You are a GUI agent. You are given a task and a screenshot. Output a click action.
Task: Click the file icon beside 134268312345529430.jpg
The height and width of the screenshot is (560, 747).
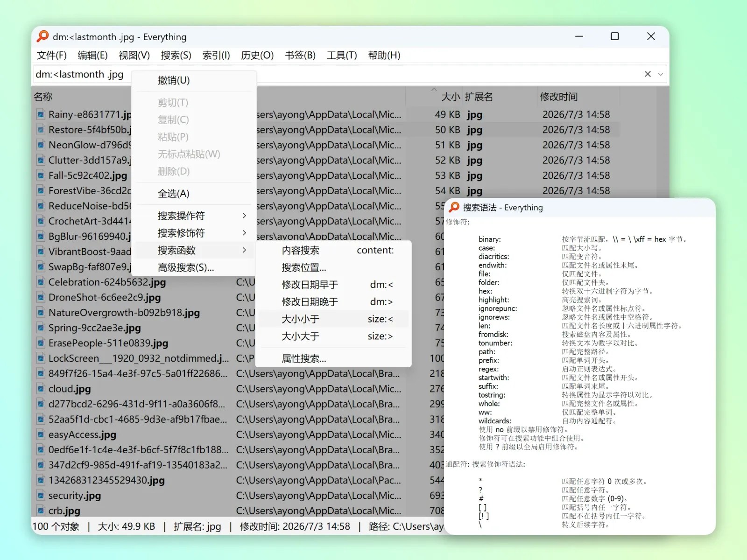point(41,480)
